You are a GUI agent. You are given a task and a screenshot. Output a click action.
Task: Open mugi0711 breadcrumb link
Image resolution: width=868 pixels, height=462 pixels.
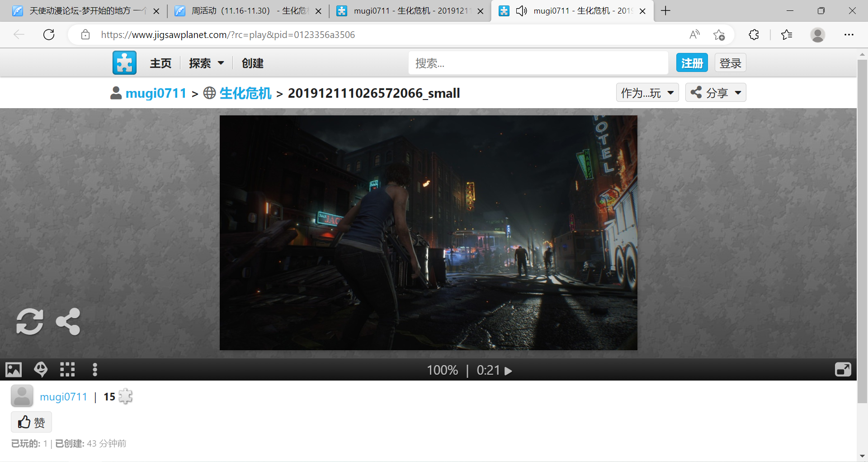(156, 93)
